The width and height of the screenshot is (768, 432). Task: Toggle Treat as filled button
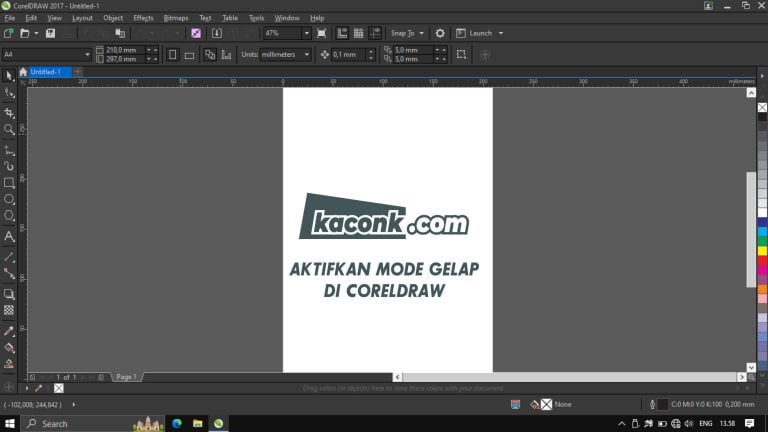click(461, 54)
